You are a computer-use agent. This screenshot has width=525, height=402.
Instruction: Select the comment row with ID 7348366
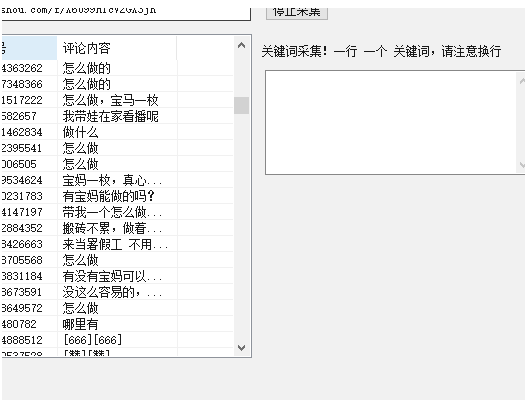(117, 84)
